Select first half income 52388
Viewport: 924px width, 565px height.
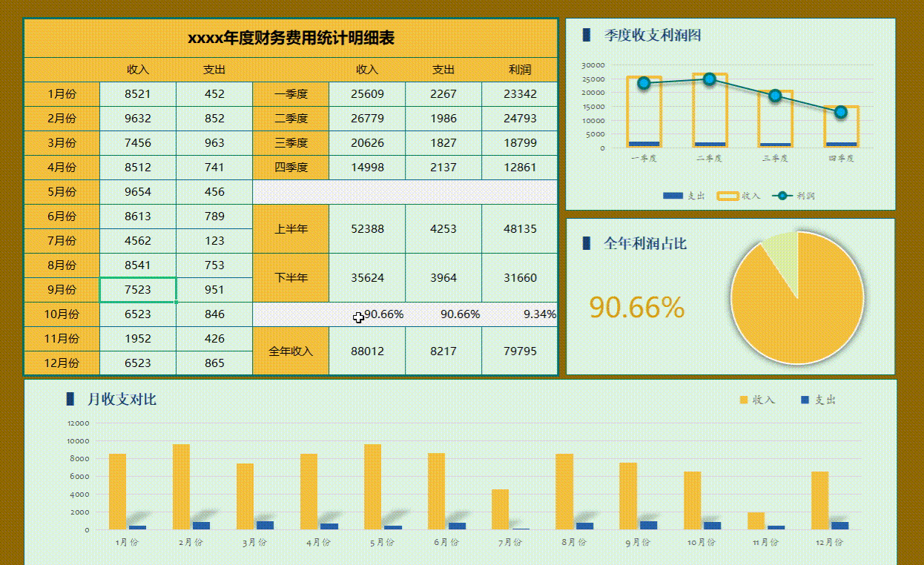coord(367,229)
